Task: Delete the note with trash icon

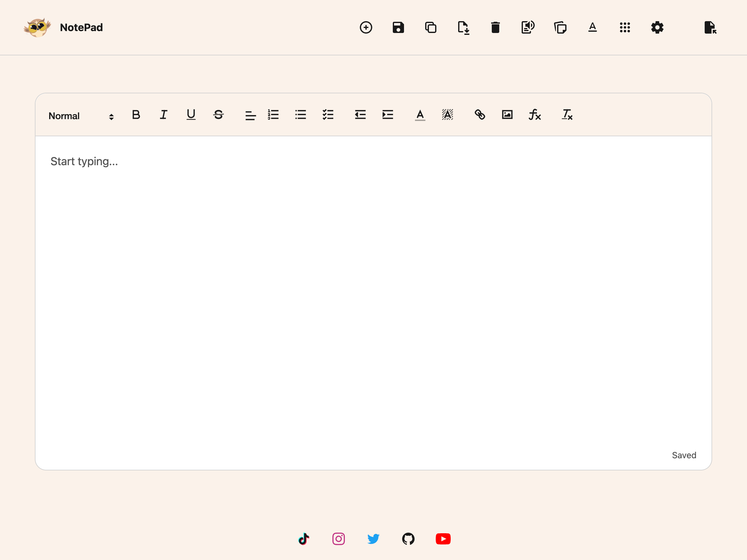Action: pos(496,27)
